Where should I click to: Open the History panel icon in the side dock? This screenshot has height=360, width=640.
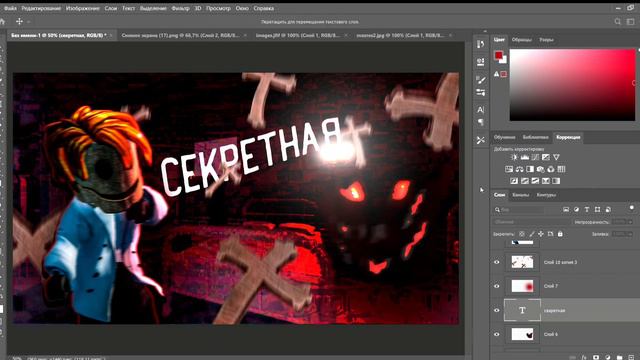coord(480,44)
